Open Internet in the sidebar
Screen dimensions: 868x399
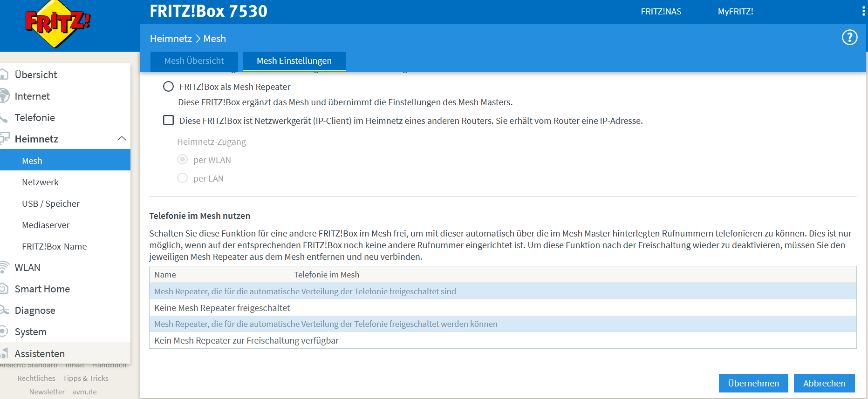tap(32, 96)
